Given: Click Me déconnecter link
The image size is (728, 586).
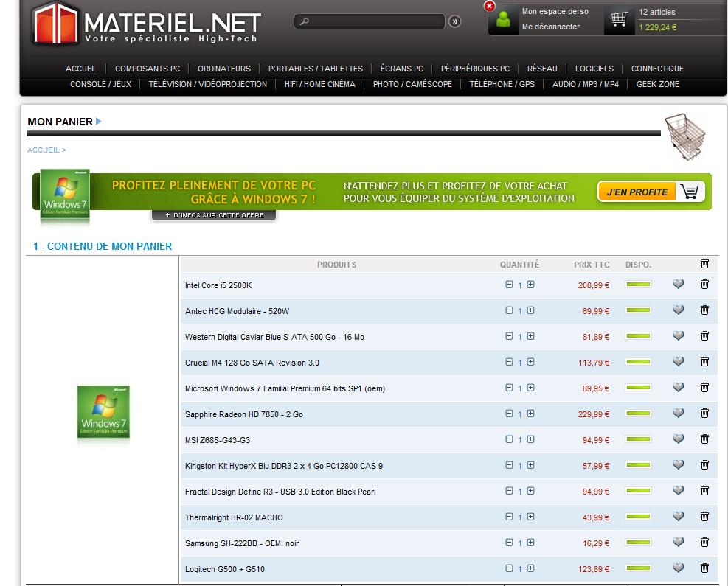Looking at the screenshot, I should click(x=550, y=27).
